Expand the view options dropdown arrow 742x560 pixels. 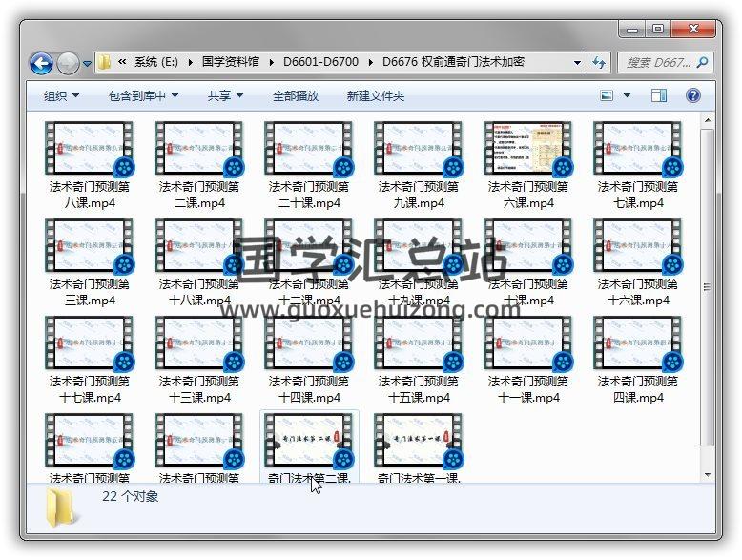tap(627, 95)
